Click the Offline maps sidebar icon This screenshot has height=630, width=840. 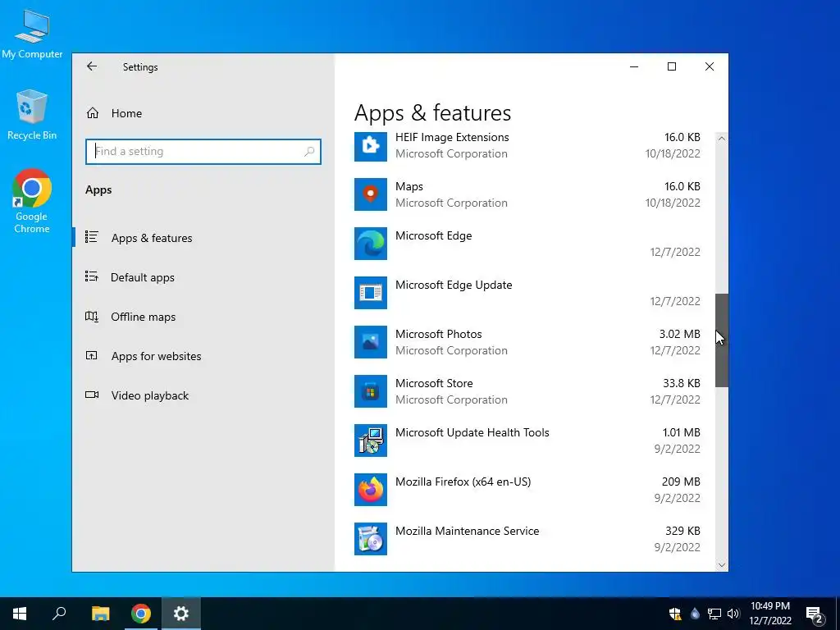click(x=92, y=316)
